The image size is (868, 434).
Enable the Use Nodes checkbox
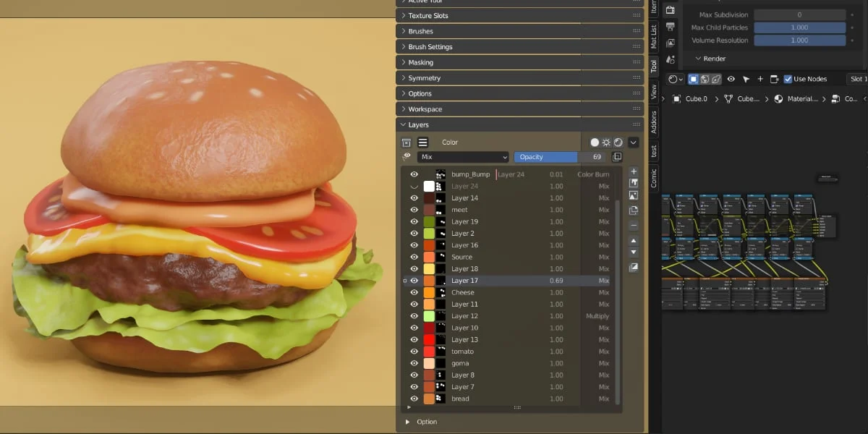788,79
